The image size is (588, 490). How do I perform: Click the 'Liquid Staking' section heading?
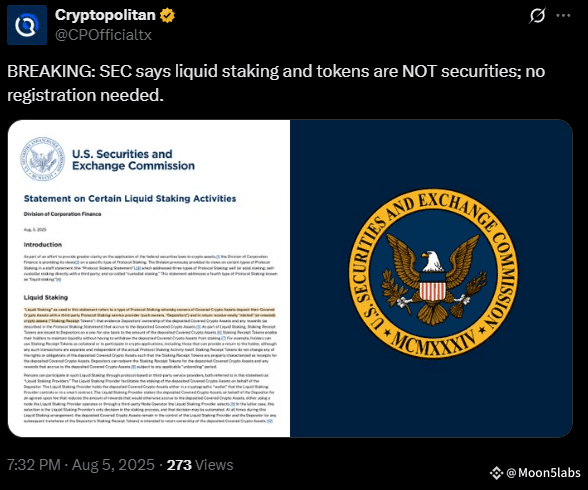coord(46,297)
